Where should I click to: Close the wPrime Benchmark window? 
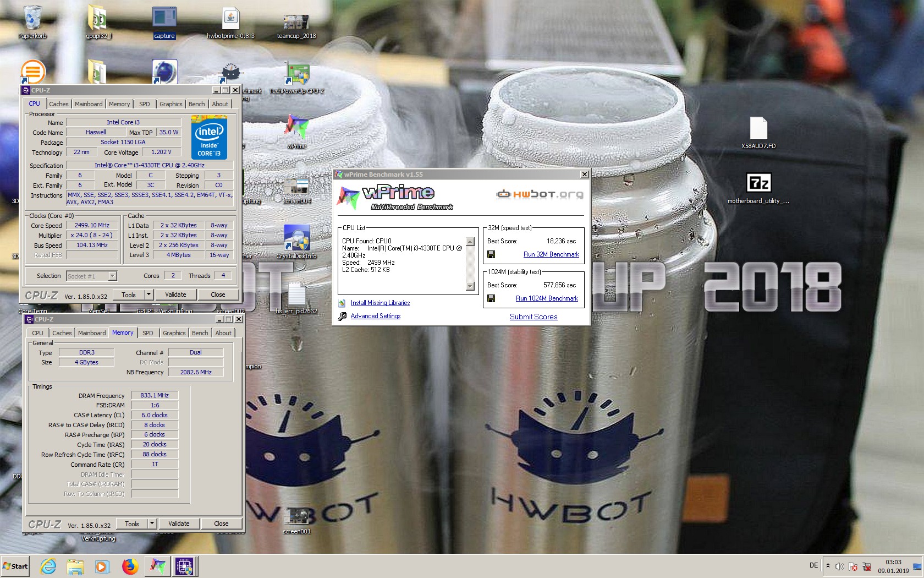click(584, 175)
